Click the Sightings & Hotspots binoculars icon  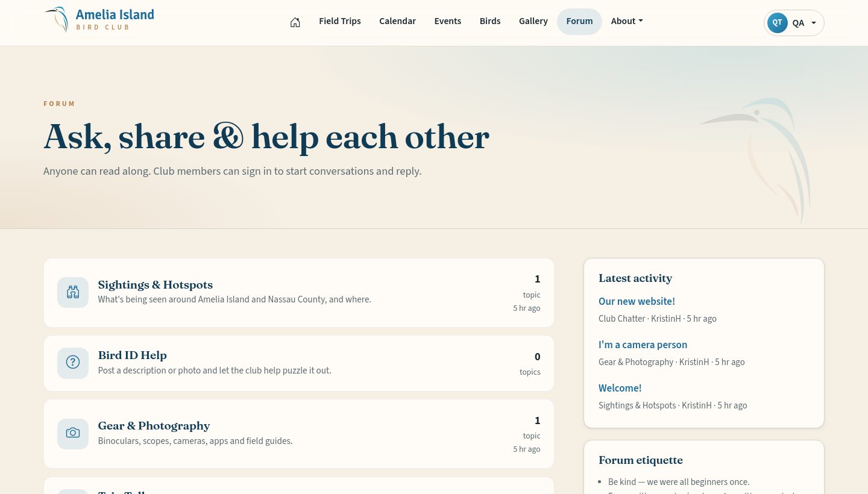tap(73, 292)
